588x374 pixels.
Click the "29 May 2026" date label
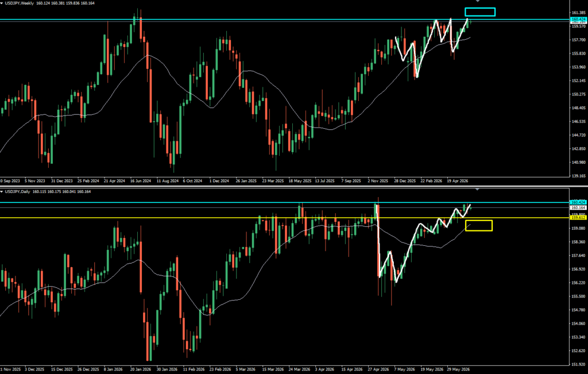(458, 369)
